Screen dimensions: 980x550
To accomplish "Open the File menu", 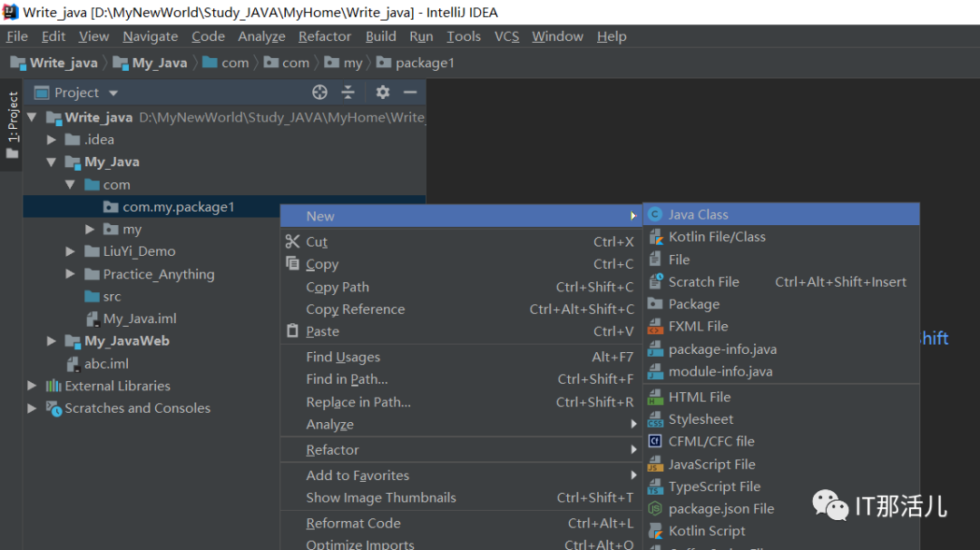I will tap(17, 36).
